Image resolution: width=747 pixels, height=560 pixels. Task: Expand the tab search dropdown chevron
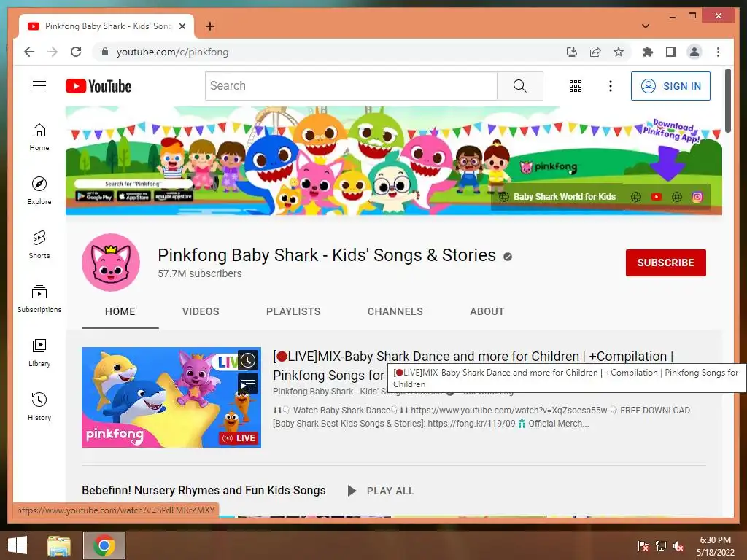point(646,26)
